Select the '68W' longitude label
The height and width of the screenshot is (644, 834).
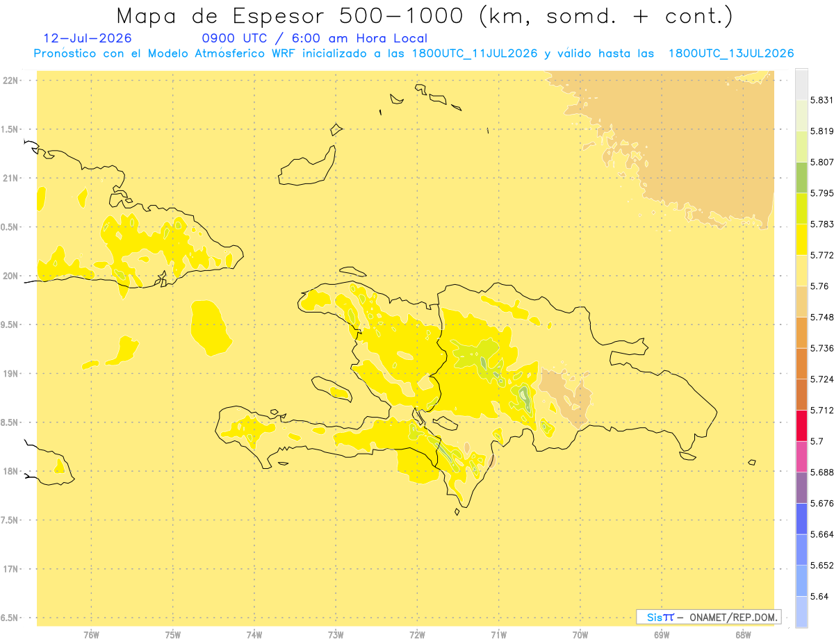(743, 635)
